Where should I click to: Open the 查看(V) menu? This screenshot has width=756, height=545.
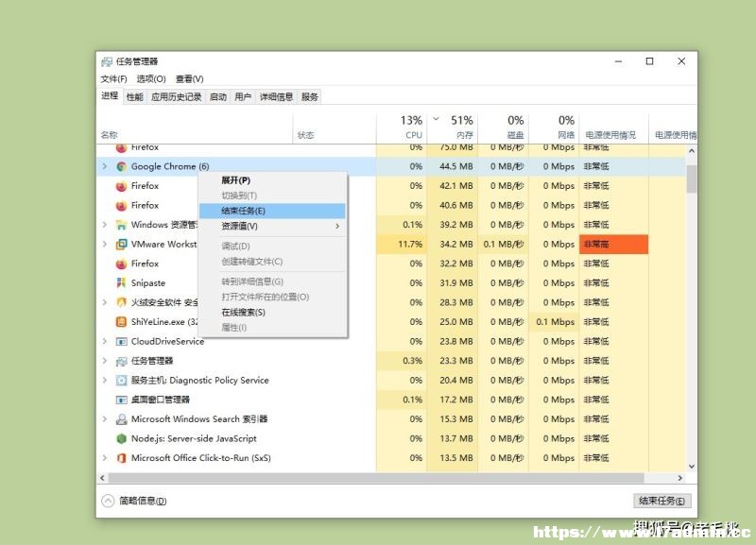(x=190, y=78)
